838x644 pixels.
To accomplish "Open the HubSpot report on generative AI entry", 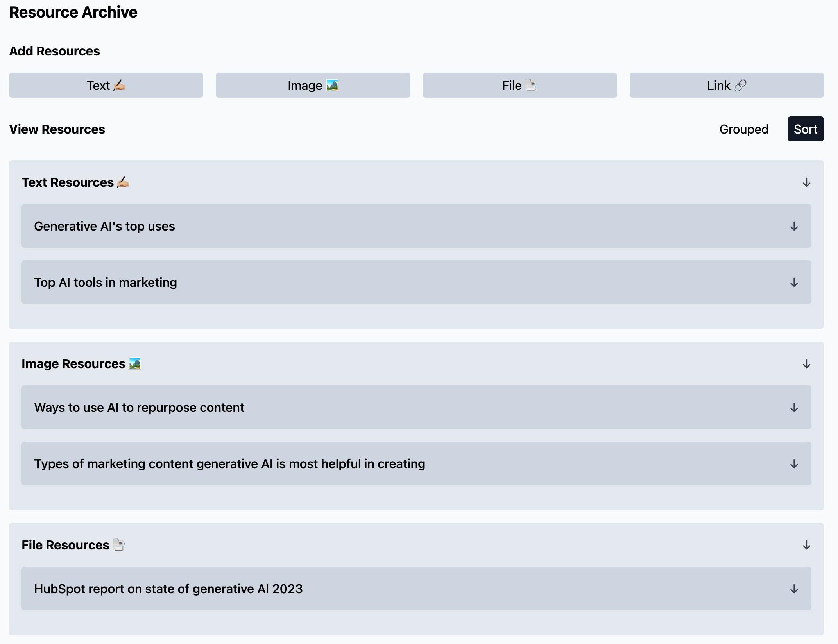I will point(168,589).
